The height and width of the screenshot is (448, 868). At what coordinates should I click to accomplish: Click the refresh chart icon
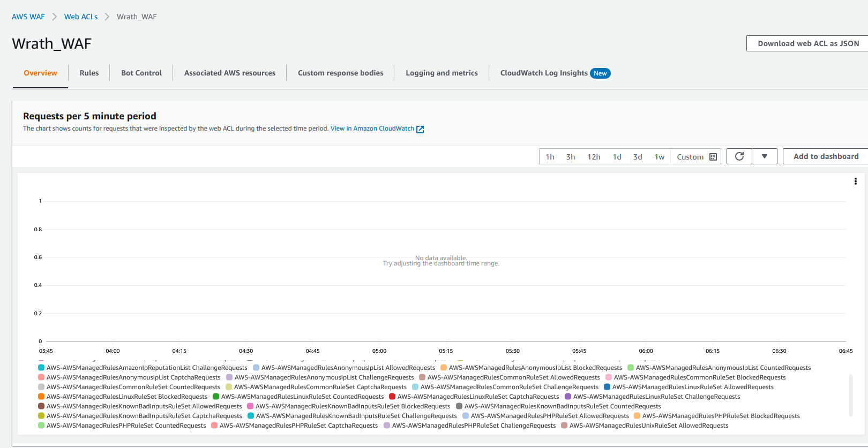tap(739, 156)
